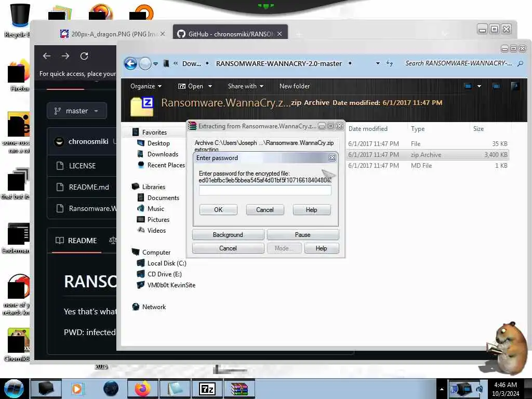Click the password input field

point(264,190)
